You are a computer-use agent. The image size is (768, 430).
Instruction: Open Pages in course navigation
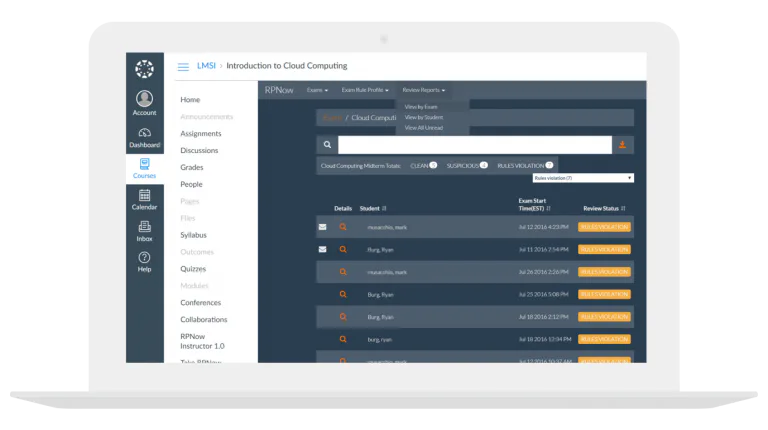(190, 201)
